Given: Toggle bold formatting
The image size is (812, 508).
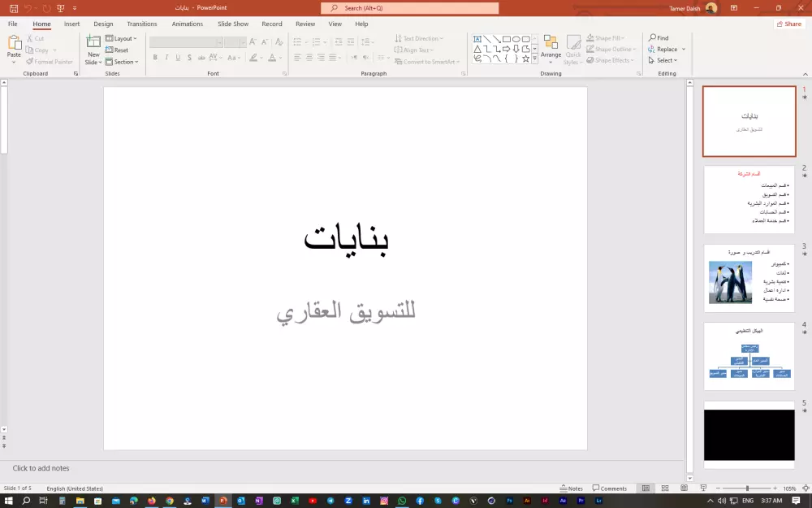Looking at the screenshot, I should [x=155, y=58].
